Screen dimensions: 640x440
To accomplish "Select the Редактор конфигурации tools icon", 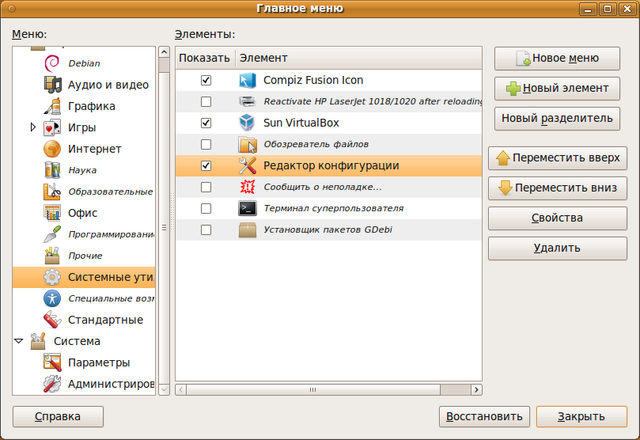I will pyautogui.click(x=248, y=166).
